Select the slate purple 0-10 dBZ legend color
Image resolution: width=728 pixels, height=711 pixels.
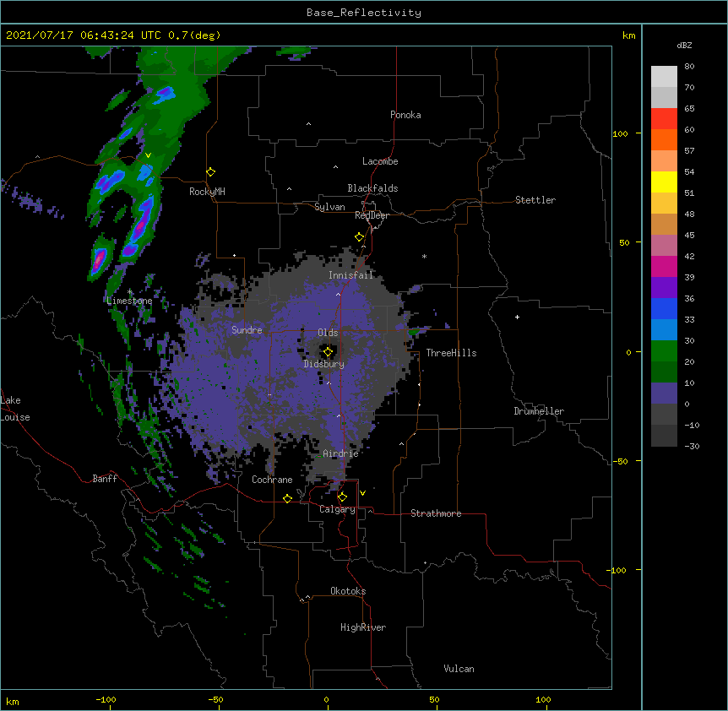coord(664,393)
